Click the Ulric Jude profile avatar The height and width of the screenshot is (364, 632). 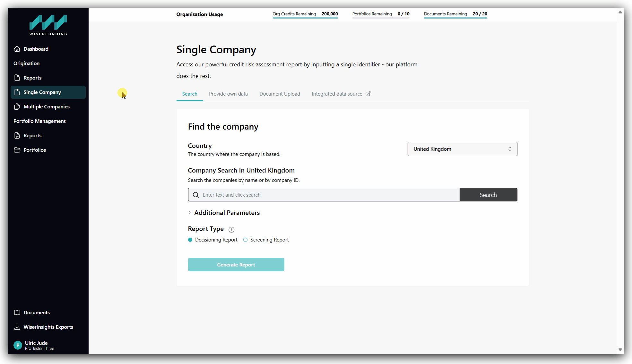pos(18,345)
